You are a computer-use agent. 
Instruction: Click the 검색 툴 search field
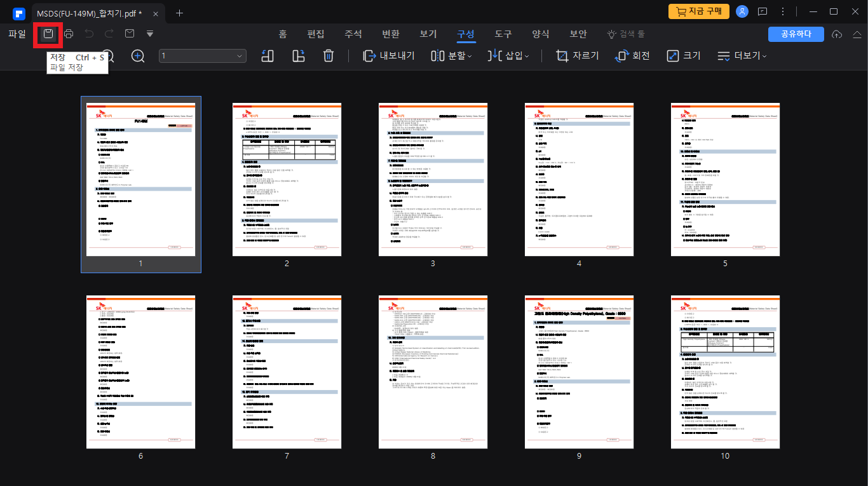[x=626, y=34]
